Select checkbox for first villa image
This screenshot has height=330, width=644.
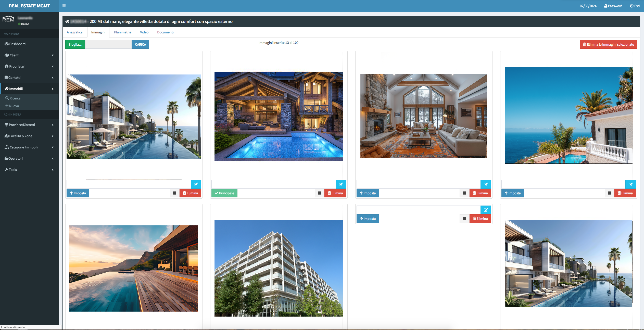click(175, 193)
